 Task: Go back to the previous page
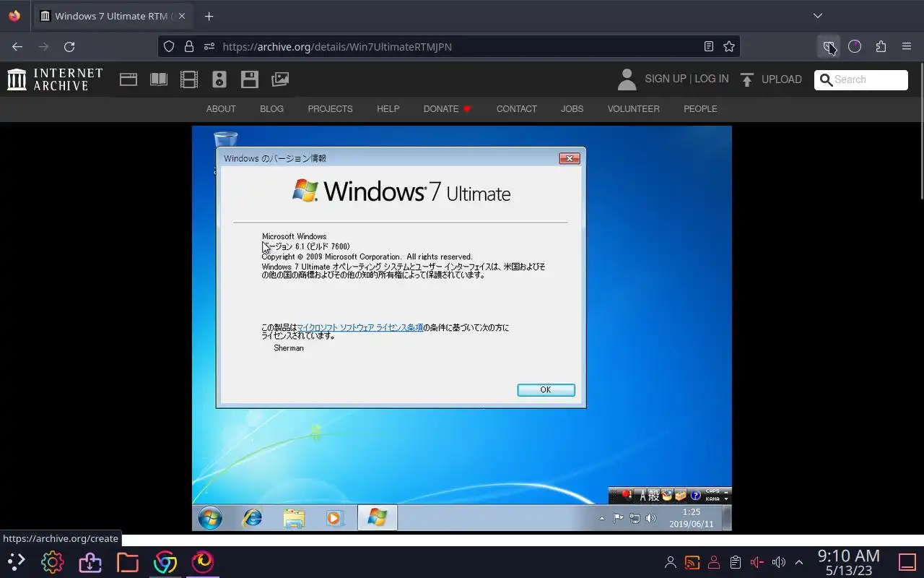point(17,46)
